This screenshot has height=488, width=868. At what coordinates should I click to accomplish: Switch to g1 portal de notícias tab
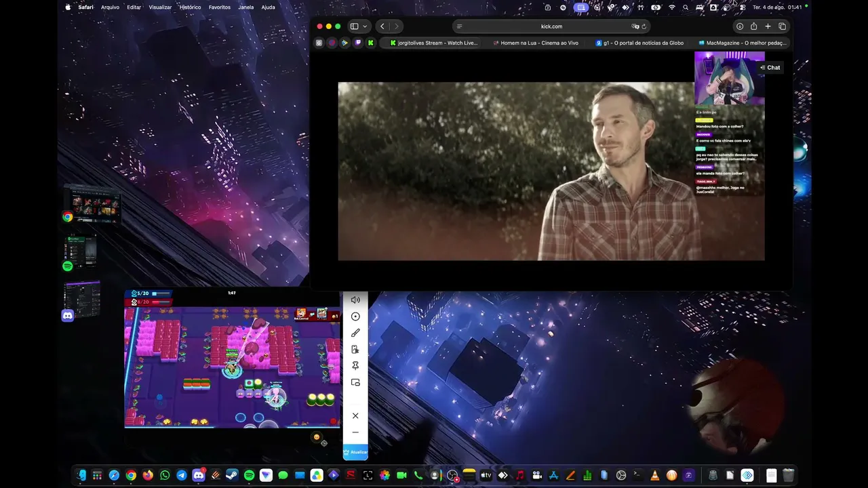tap(639, 43)
